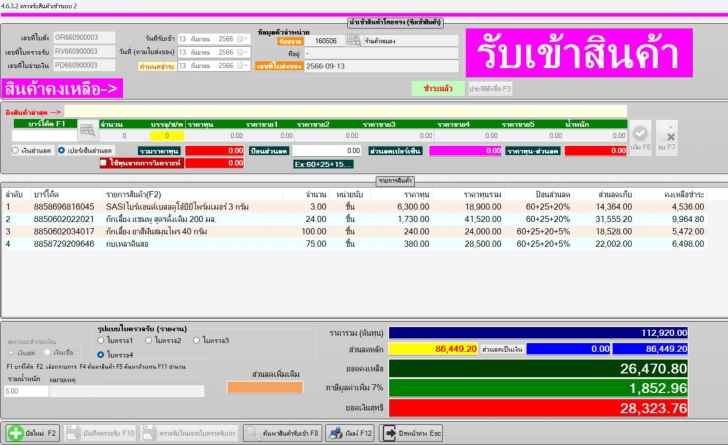Click the blue cash discount 0.00 field
The image size is (728, 445).
[x=568, y=349]
